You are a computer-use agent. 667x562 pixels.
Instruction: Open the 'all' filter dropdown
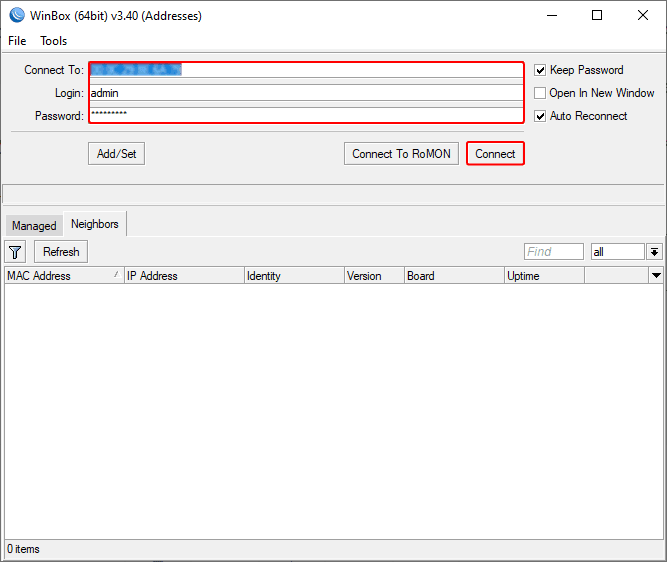pyautogui.click(x=655, y=252)
